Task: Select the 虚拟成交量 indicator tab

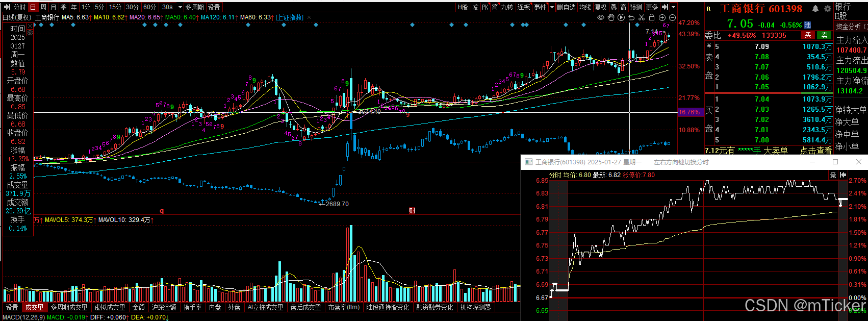Action: pos(110,307)
